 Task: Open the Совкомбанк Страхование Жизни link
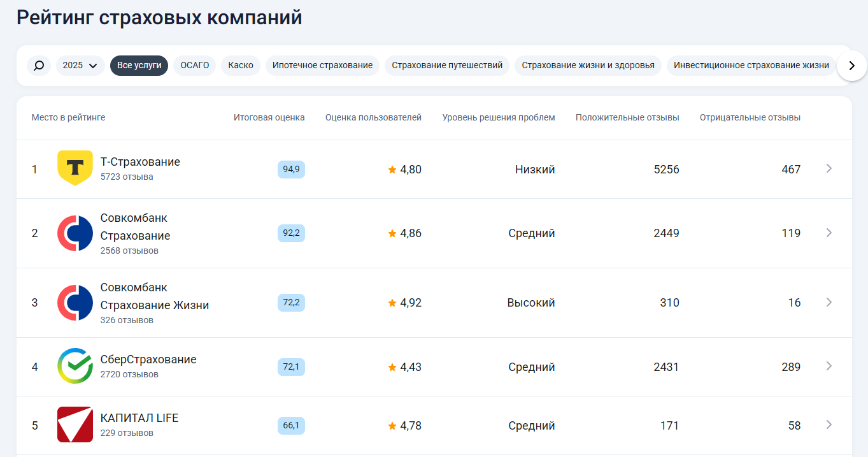point(155,296)
